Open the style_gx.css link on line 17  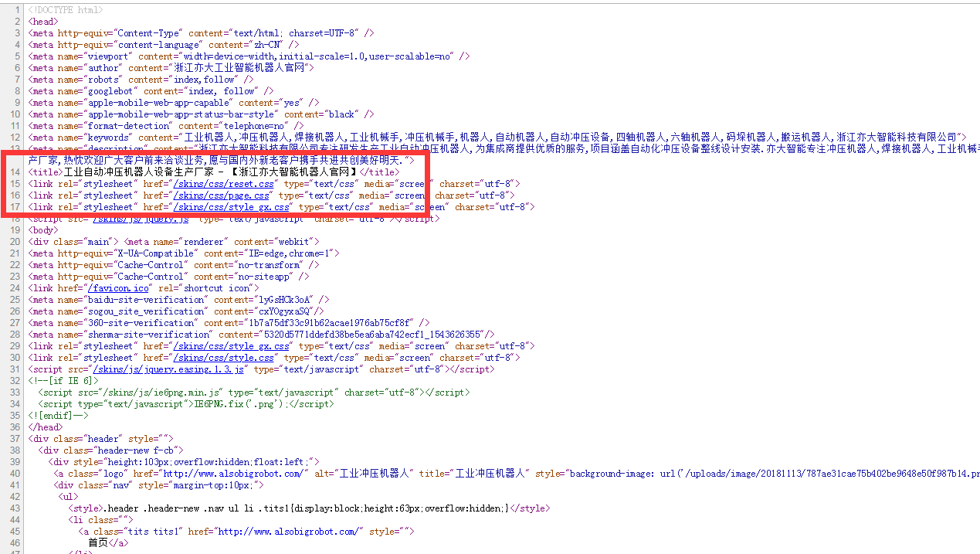pyautogui.click(x=232, y=207)
